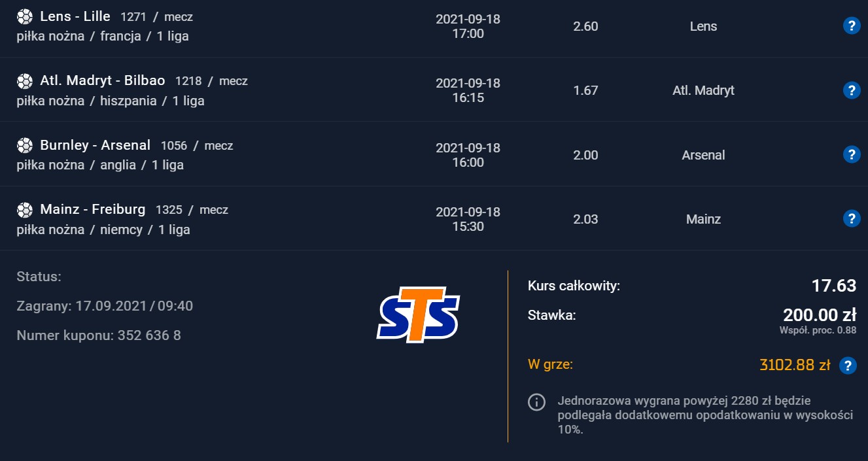Click the help icon beside 3102.88 zł
The image size is (868, 461).
[848, 366]
